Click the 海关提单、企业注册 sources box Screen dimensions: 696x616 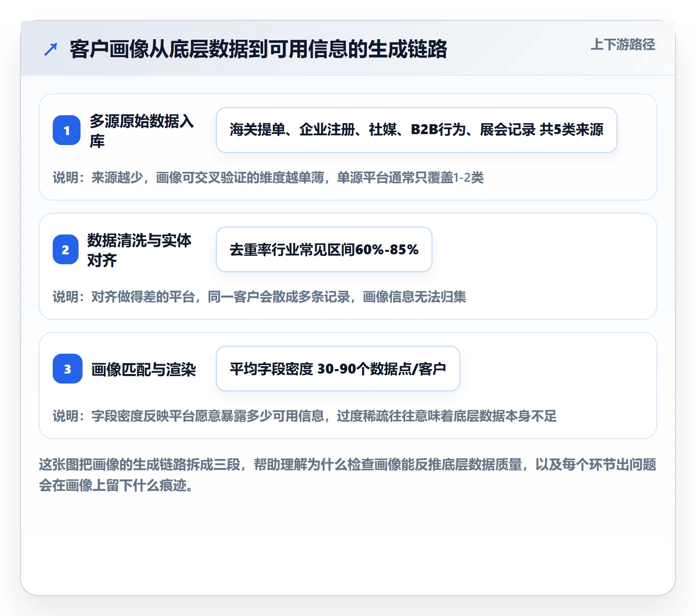click(417, 130)
